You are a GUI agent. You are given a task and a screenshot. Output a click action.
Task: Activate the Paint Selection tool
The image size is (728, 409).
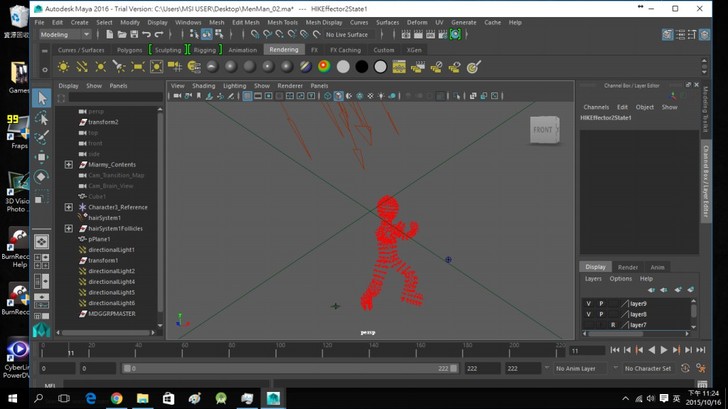[x=41, y=138]
